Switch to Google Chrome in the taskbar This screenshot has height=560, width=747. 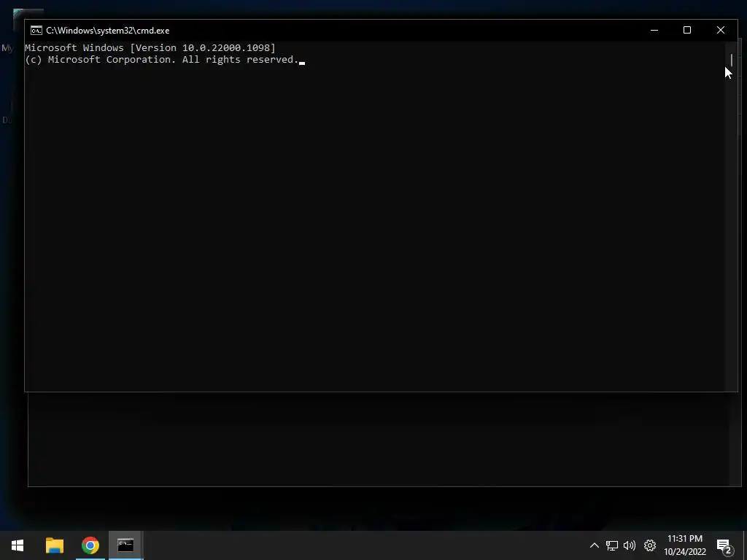click(x=90, y=545)
